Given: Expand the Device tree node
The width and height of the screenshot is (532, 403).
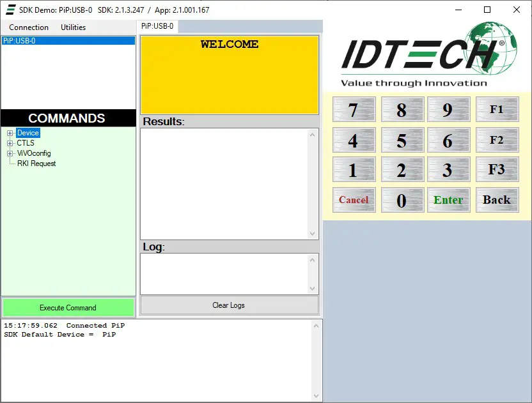Looking at the screenshot, I should tap(11, 132).
